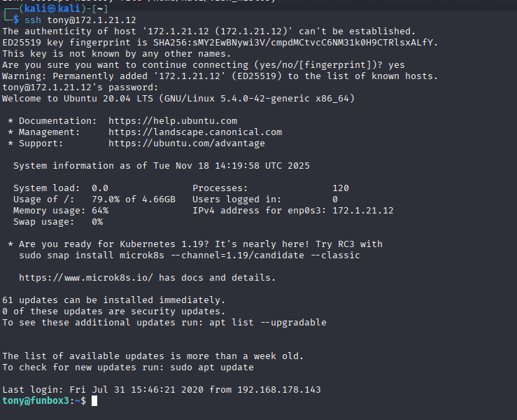517x420 pixels.
Task: Open the landscape.canonical.com management link
Action: click(195, 132)
